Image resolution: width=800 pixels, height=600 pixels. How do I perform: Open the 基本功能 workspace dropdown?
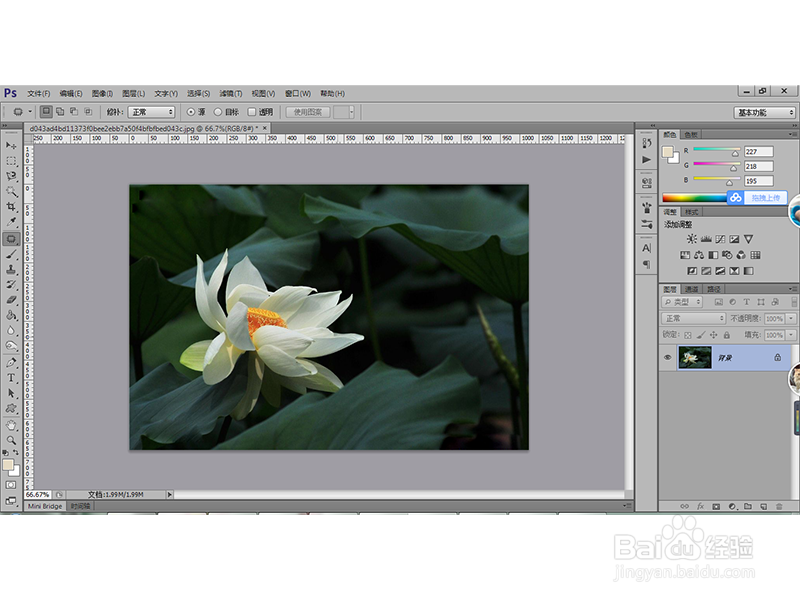tap(764, 112)
